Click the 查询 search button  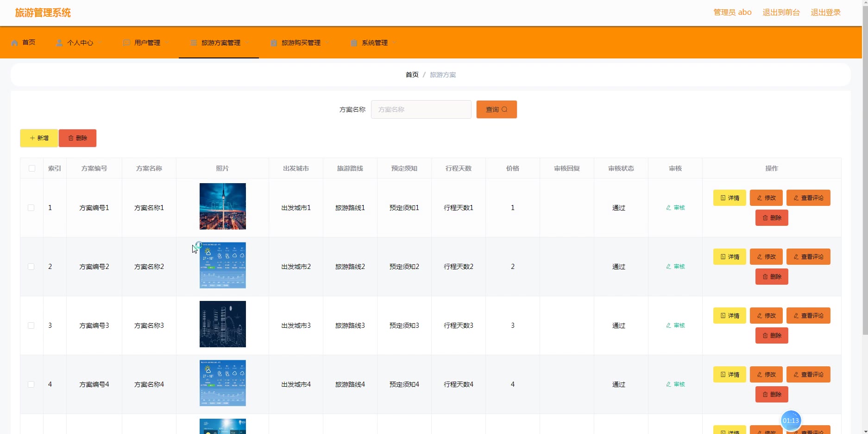pos(497,109)
